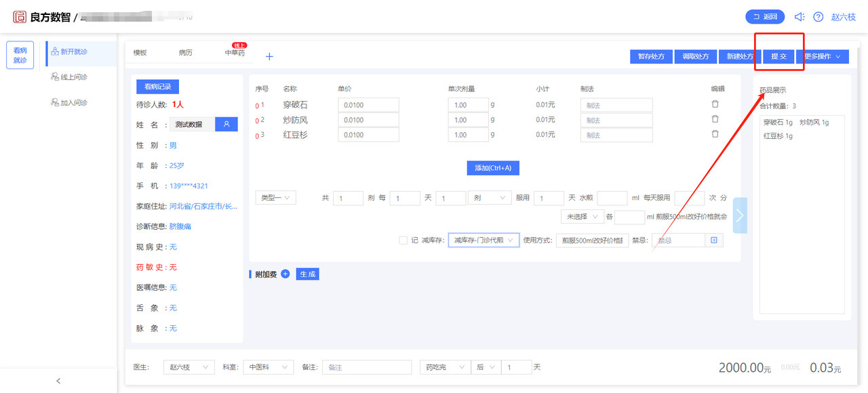
Task: Select 加入问诊 in the sidebar
Action: (69, 103)
